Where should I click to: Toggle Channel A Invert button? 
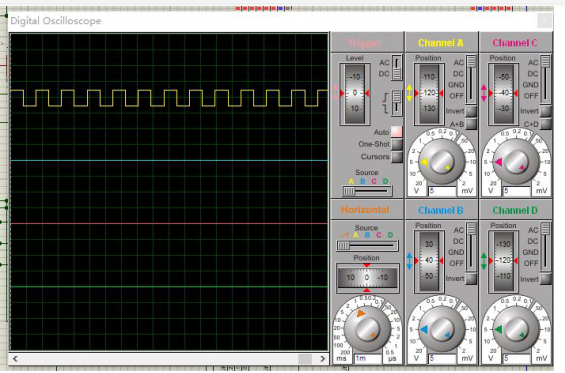pyautogui.click(x=471, y=111)
